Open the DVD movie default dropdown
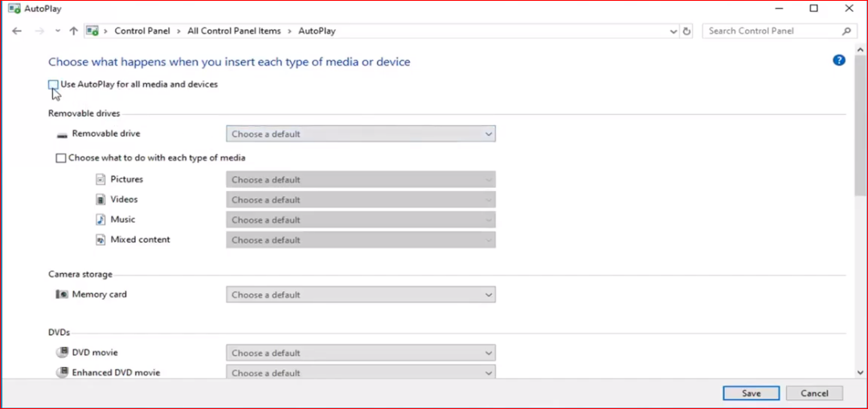 pos(361,353)
